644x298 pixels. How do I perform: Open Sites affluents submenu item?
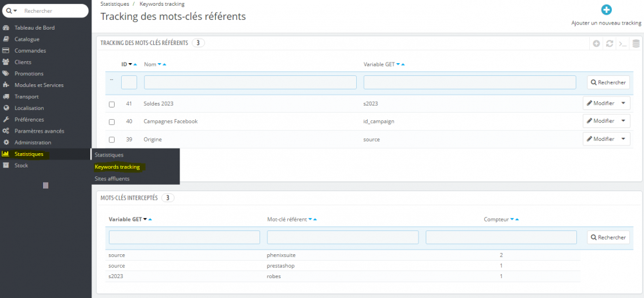[111, 179]
